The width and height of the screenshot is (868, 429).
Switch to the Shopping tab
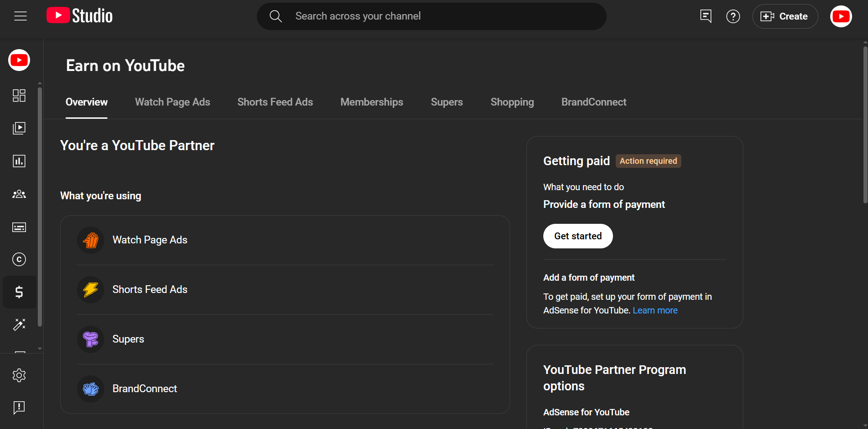(x=512, y=102)
